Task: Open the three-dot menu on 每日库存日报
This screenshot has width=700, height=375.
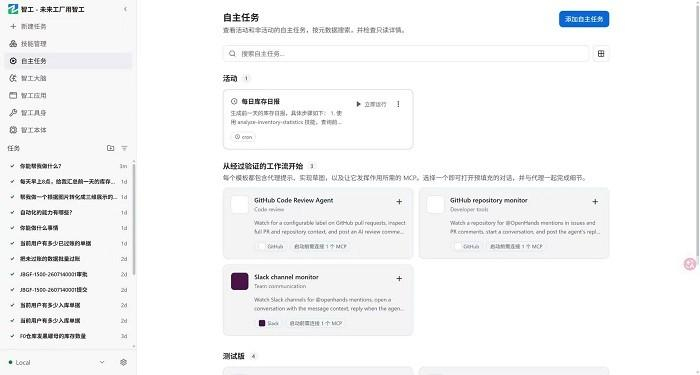Action: 398,104
